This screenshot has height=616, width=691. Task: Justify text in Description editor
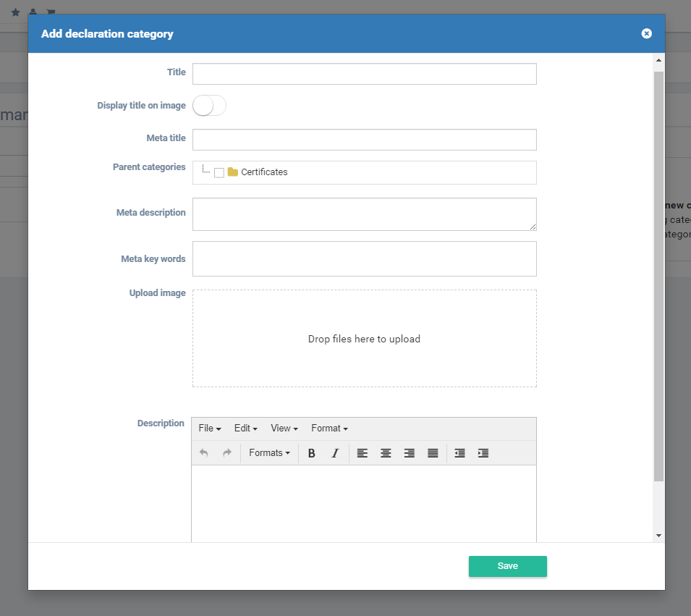point(433,453)
